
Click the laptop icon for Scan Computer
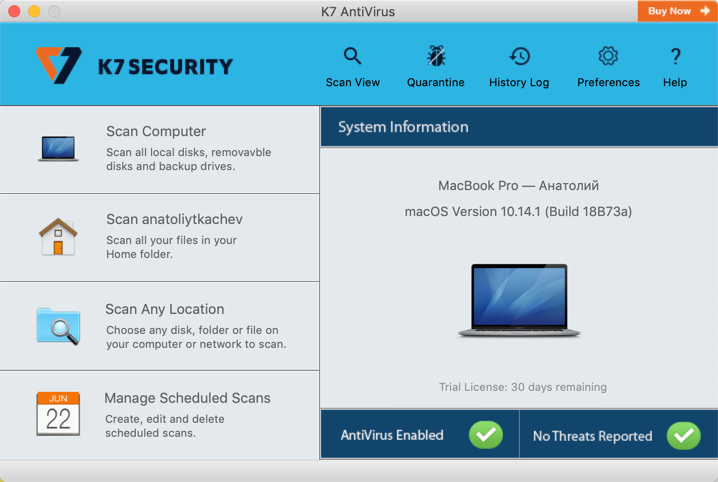[58, 149]
